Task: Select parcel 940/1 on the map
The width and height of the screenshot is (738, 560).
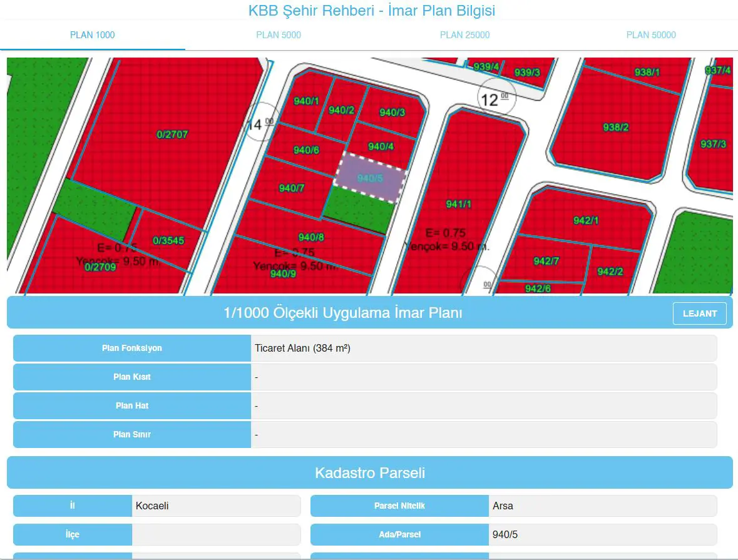Action: pos(306,101)
